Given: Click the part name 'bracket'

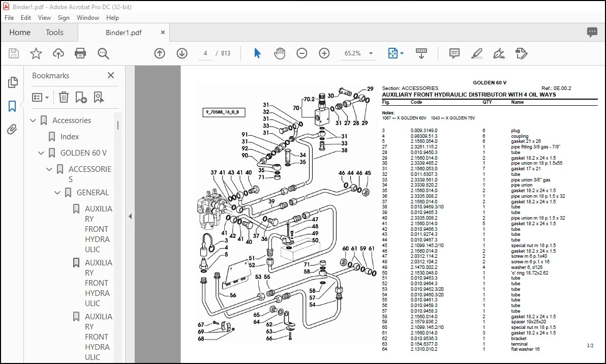Looking at the screenshot, I should tap(519, 339).
